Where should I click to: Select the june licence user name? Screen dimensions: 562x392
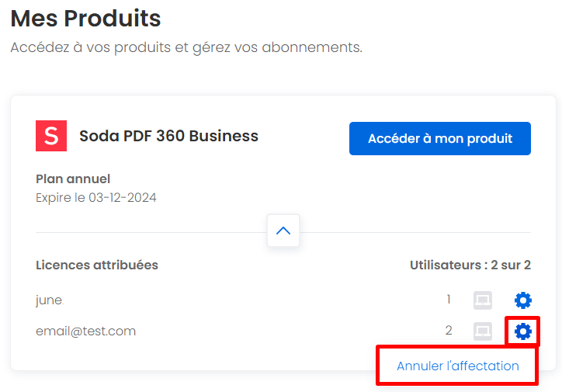tap(50, 300)
